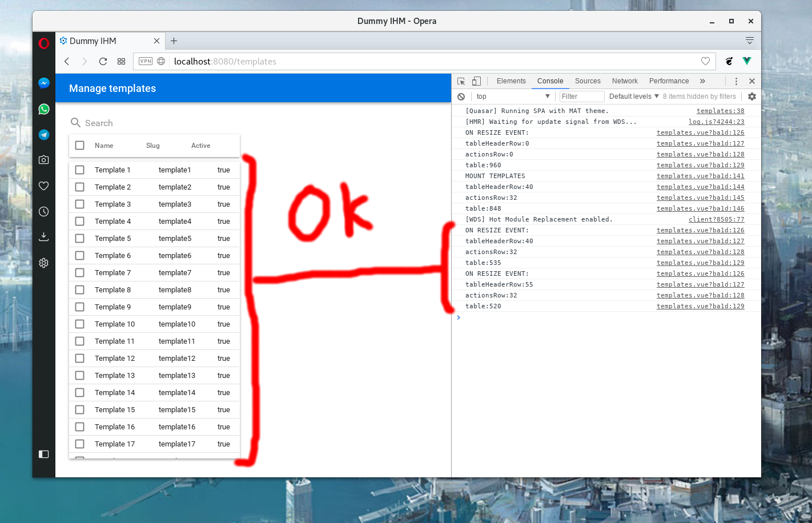Sort table by Slug column
812x523 pixels.
(152, 146)
